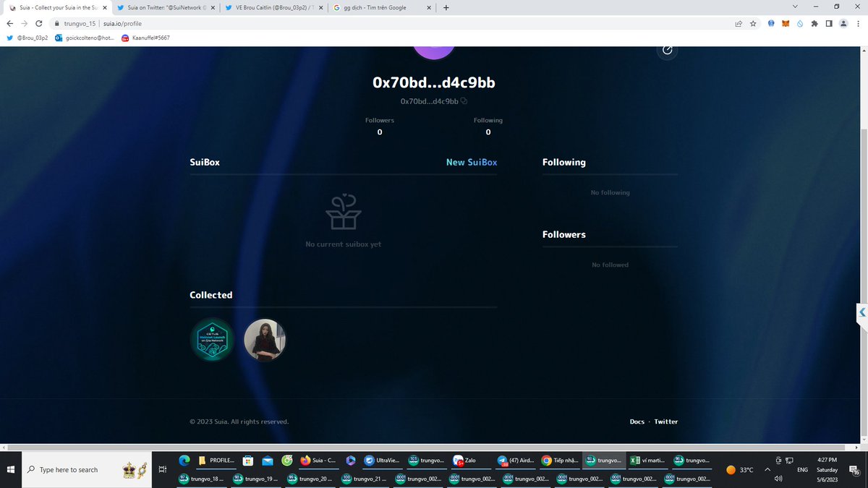
Task: Switch to trungvo_19 taskbar window
Action: [x=255, y=479]
